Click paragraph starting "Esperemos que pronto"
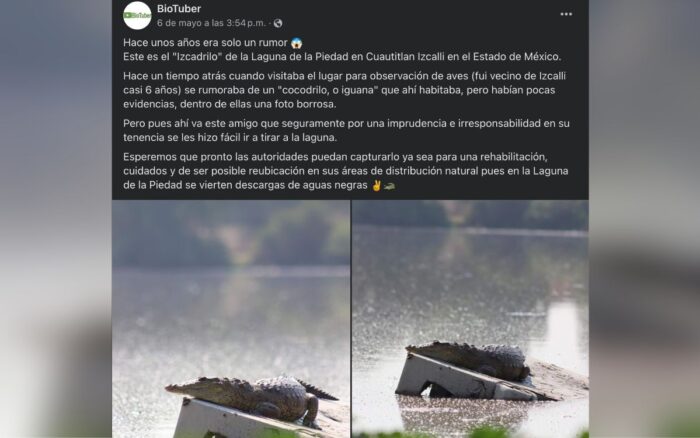This screenshot has height=438, width=700. pos(346,171)
